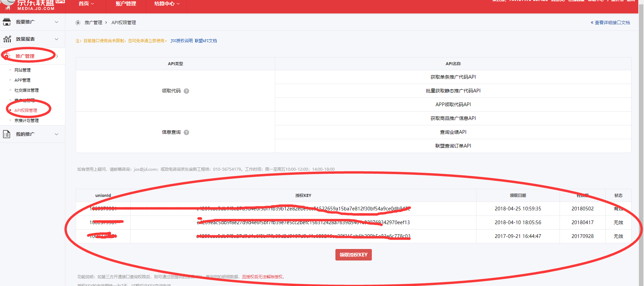Click the 京东联盟 logo
Image resolution: width=644 pixels, height=286 pixels.
click(x=33, y=5)
